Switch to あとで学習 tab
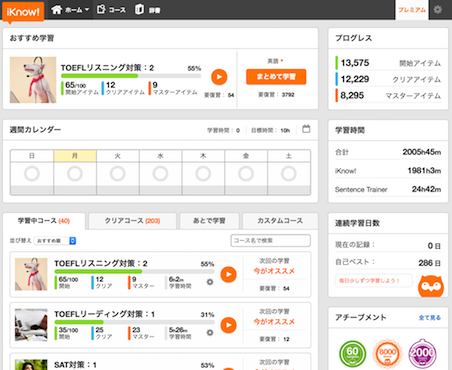 click(x=209, y=221)
